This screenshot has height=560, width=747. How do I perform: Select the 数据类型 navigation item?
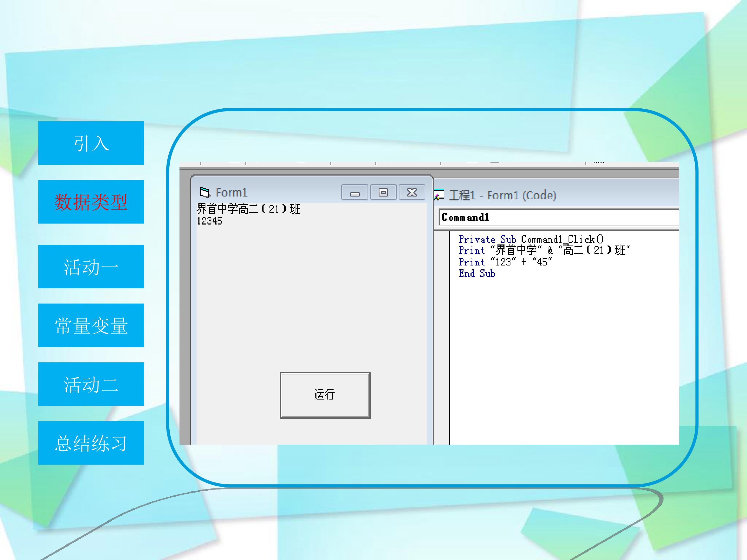pyautogui.click(x=91, y=202)
